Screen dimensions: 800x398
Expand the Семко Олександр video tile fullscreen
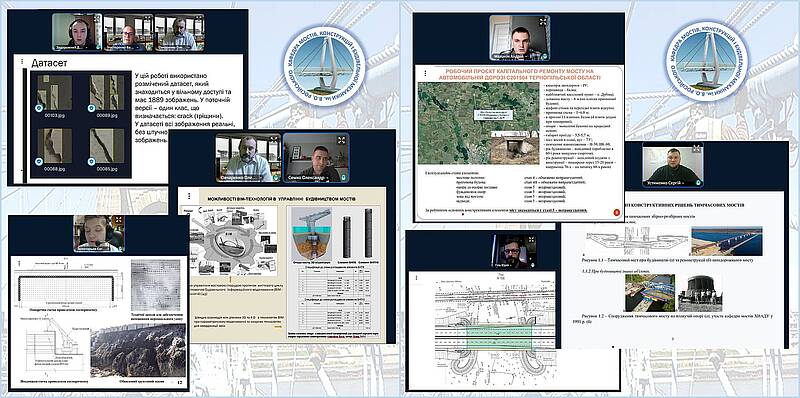(x=341, y=140)
